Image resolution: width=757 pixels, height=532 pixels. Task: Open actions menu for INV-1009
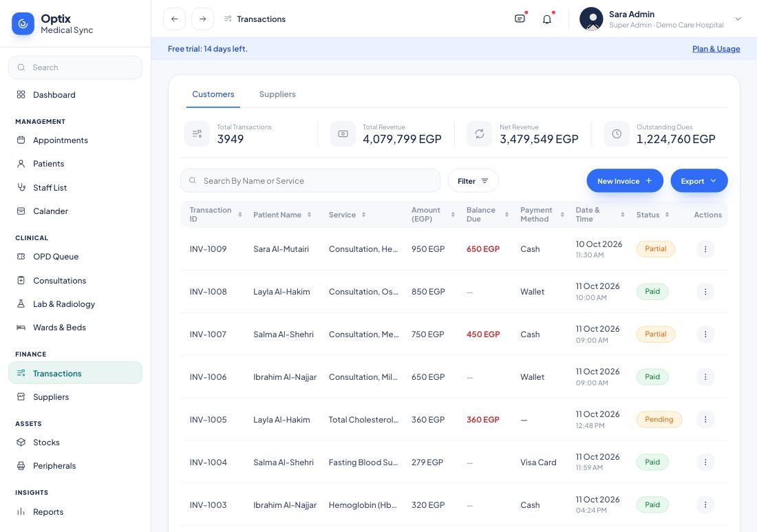click(x=705, y=249)
